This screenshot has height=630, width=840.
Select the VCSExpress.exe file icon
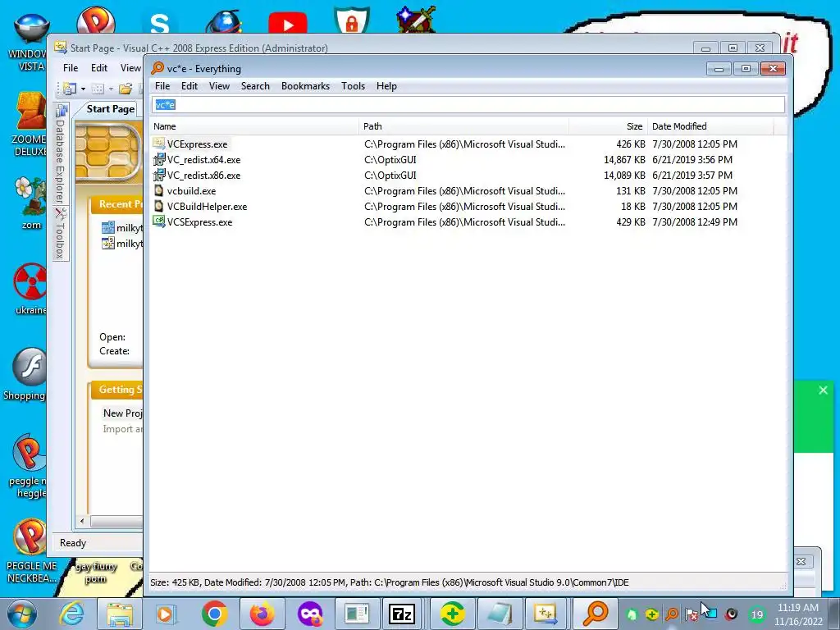point(158,221)
